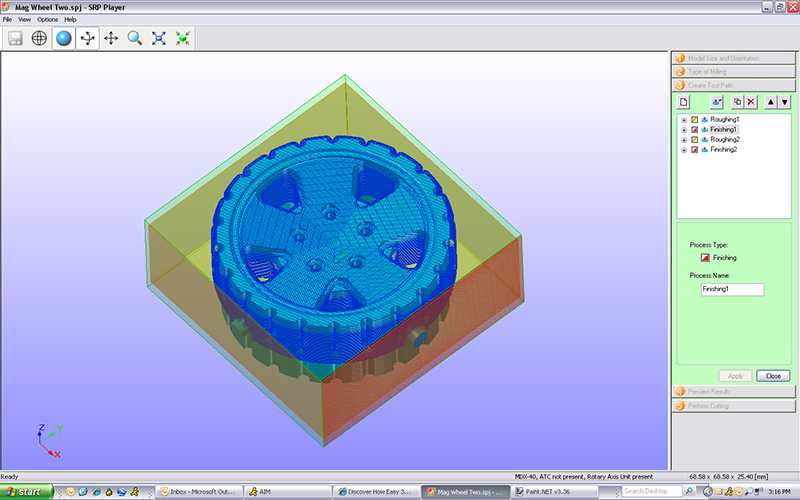The height and width of the screenshot is (500, 800).
Task: Move the selected process up
Action: (x=770, y=102)
